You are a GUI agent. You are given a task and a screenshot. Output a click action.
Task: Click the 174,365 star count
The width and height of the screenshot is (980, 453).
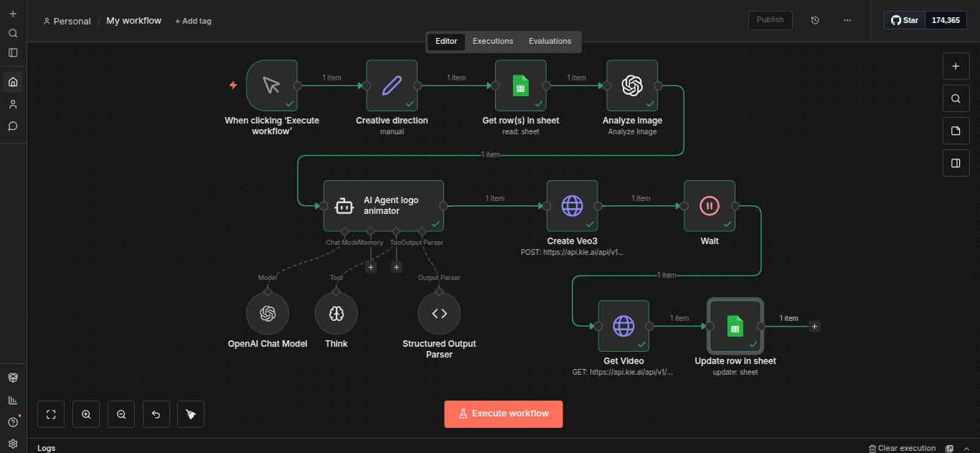click(946, 20)
